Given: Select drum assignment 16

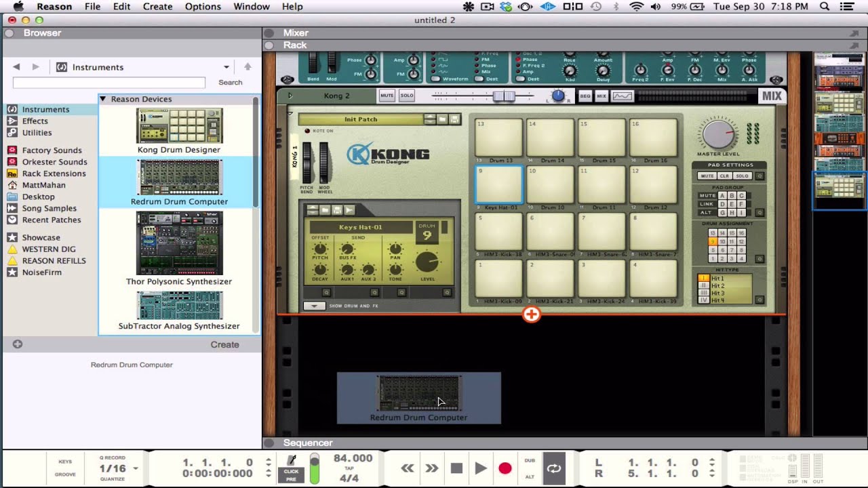Looking at the screenshot, I should pyautogui.click(x=741, y=232).
